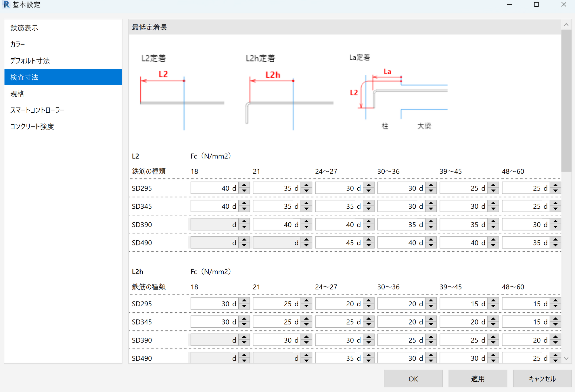575x392 pixels.
Task: Switch to the カラー section
Action: point(18,44)
